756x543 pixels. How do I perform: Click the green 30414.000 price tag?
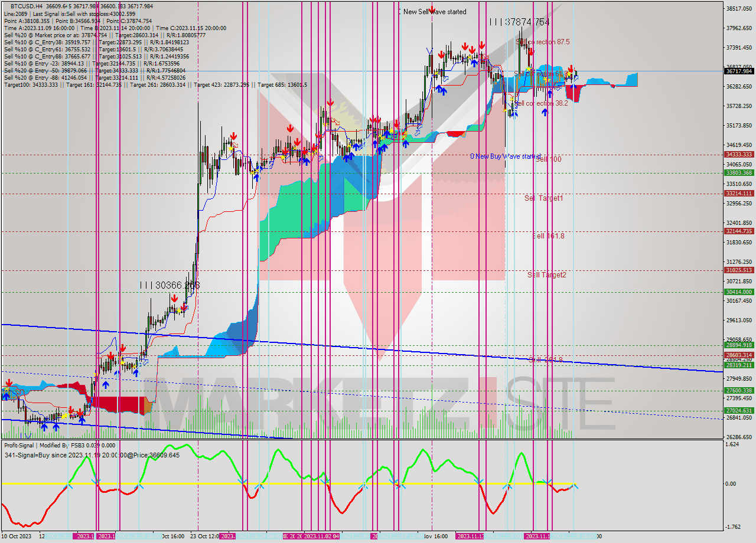[739, 292]
